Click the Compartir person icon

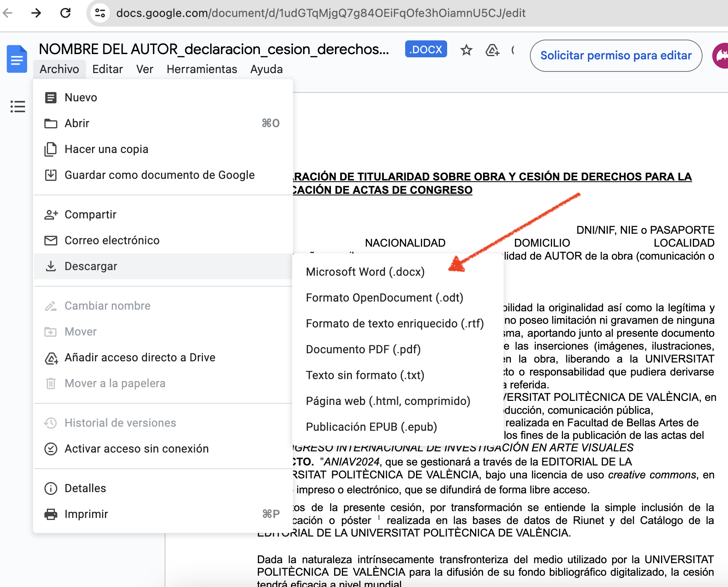[51, 214]
